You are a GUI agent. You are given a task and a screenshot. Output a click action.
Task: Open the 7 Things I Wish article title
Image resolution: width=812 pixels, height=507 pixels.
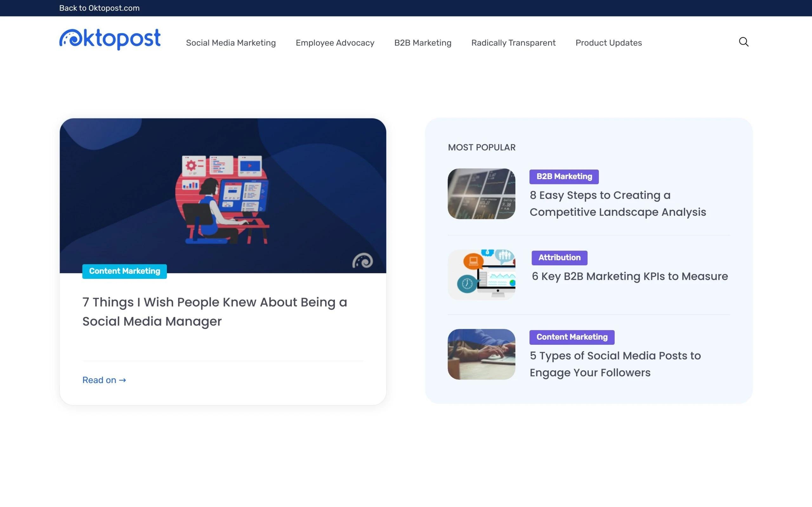pos(214,311)
